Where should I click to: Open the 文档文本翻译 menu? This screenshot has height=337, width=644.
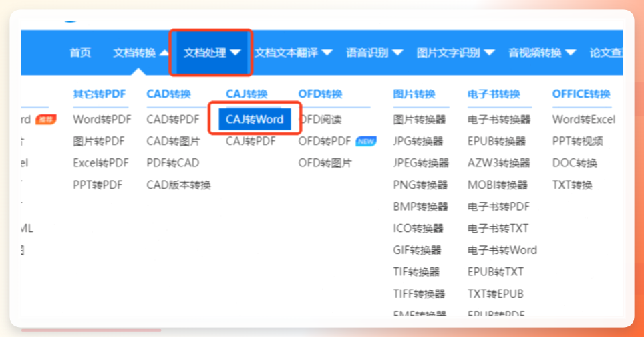coord(286,53)
